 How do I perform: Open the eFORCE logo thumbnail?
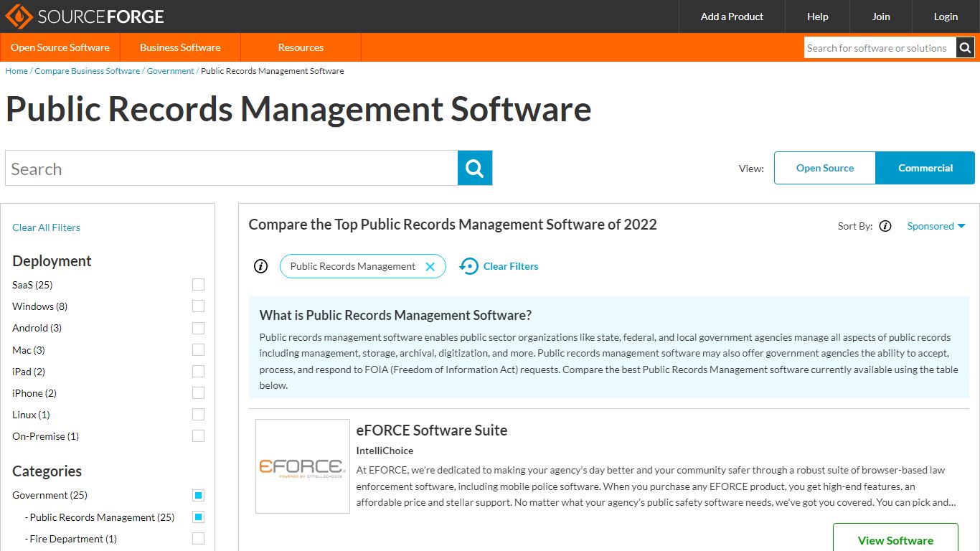pyautogui.click(x=303, y=466)
